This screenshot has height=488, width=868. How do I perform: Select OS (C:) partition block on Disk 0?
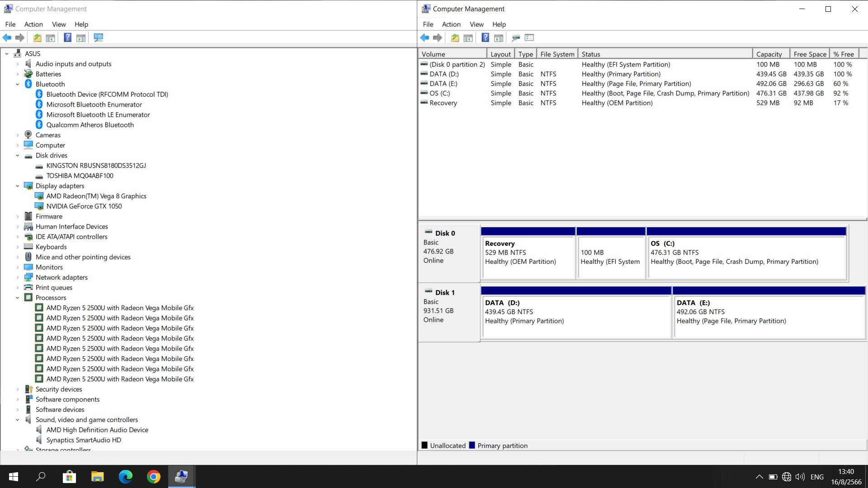(747, 253)
